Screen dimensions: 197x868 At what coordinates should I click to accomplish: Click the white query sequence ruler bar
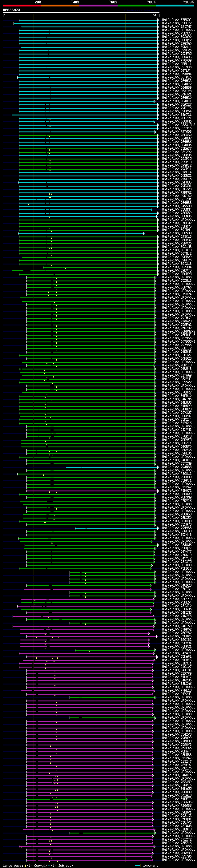click(x=81, y=13)
